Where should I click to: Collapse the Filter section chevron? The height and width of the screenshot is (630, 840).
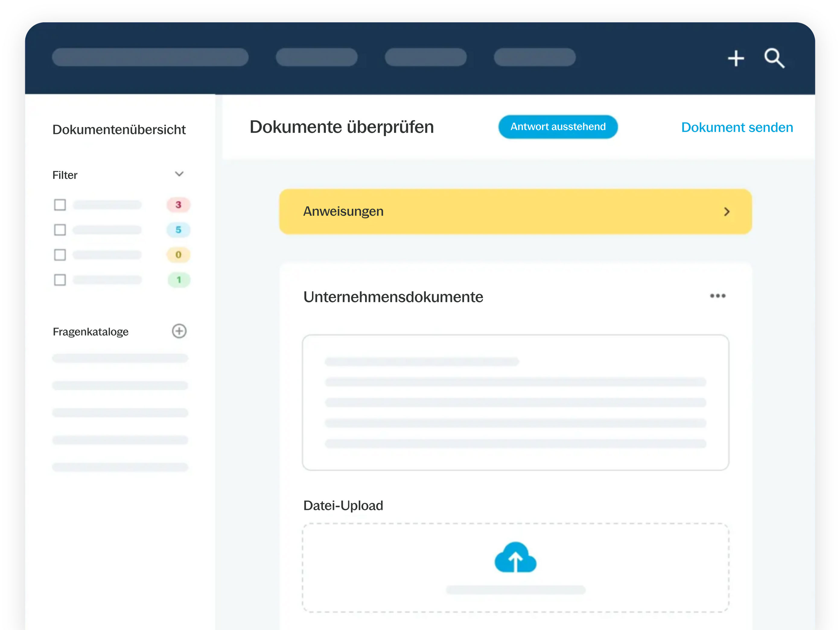[x=179, y=174]
